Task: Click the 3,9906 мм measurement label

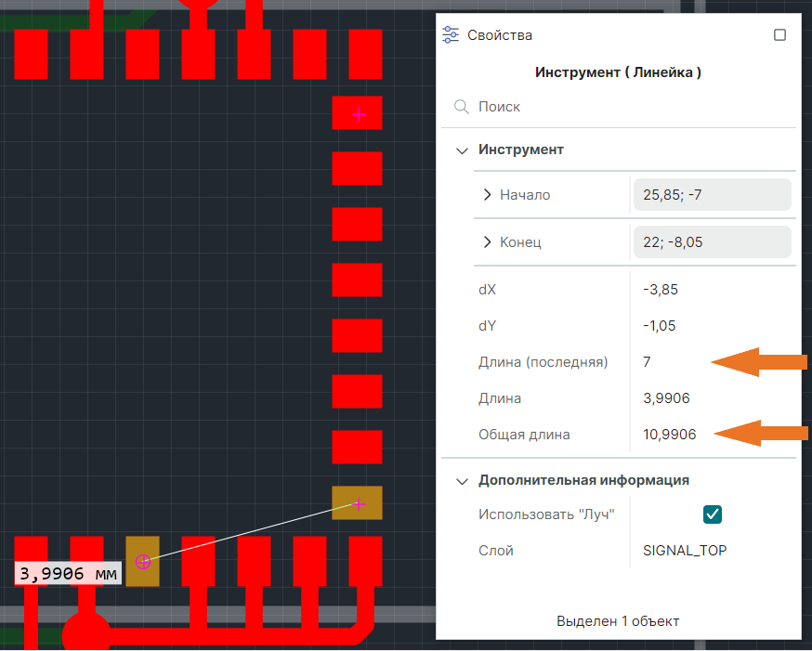Action: point(68,573)
